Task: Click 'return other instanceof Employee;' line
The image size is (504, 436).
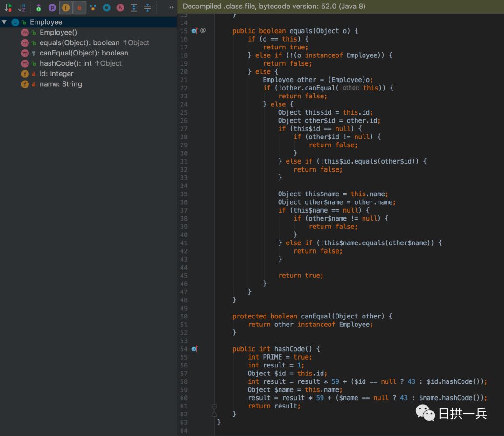Action: coord(310,325)
